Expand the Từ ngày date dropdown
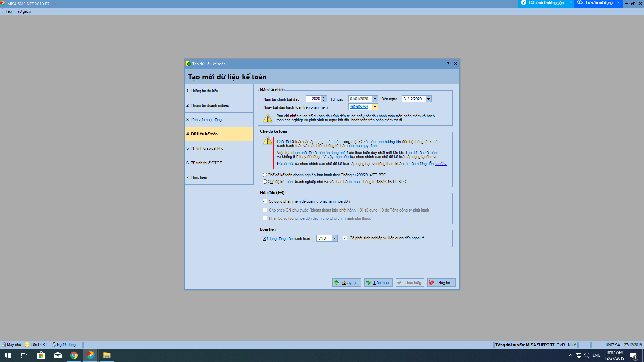The image size is (644, 362). coord(375,99)
